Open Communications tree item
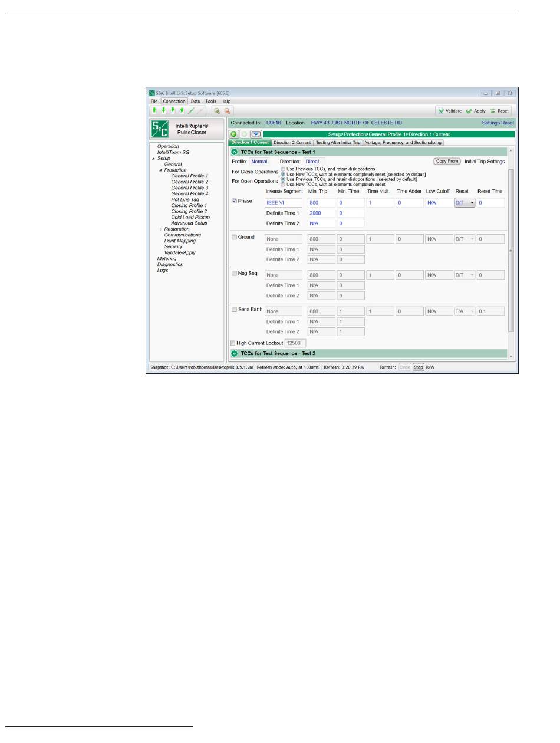The width and height of the screenshot is (560, 743). pyautogui.click(x=183, y=235)
